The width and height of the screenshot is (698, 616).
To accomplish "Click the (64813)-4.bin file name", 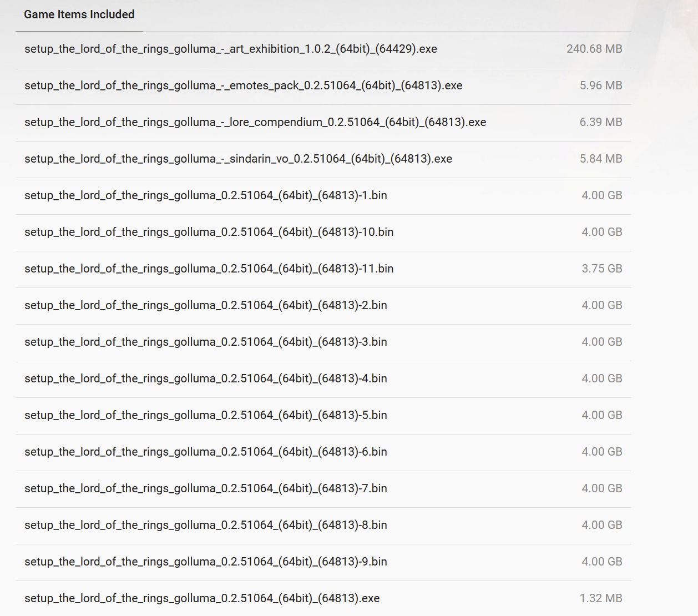I will [206, 378].
